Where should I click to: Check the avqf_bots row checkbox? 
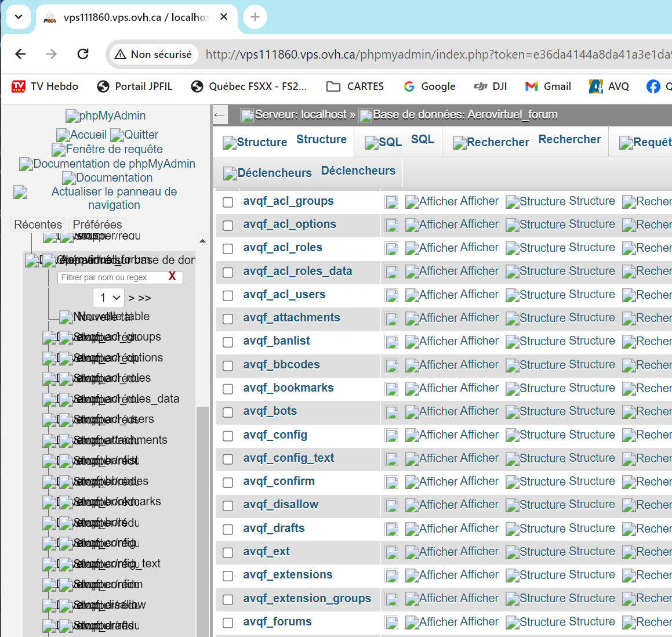point(228,412)
